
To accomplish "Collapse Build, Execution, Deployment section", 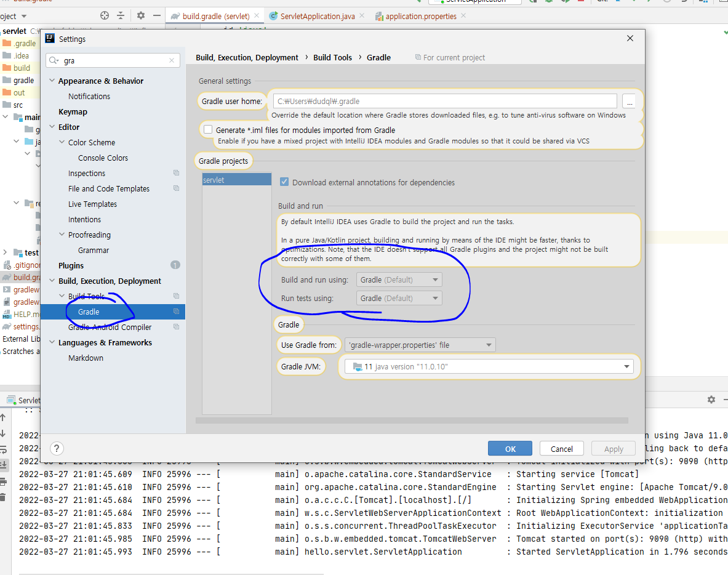I will (x=52, y=281).
